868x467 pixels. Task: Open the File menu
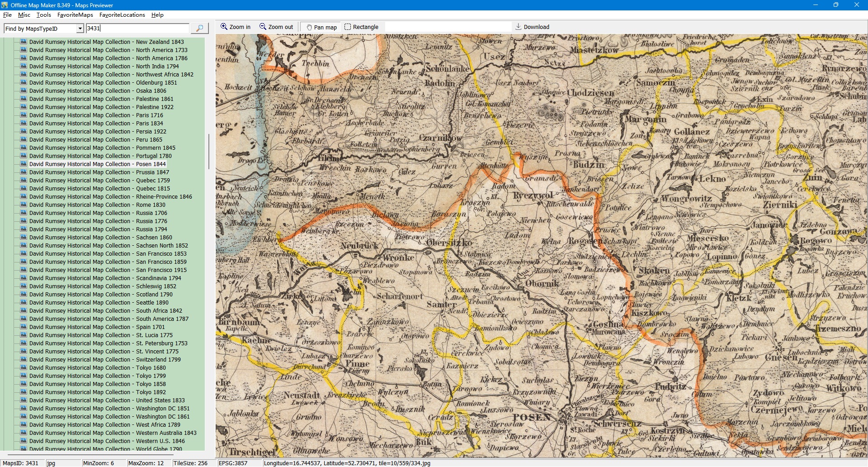[x=7, y=15]
